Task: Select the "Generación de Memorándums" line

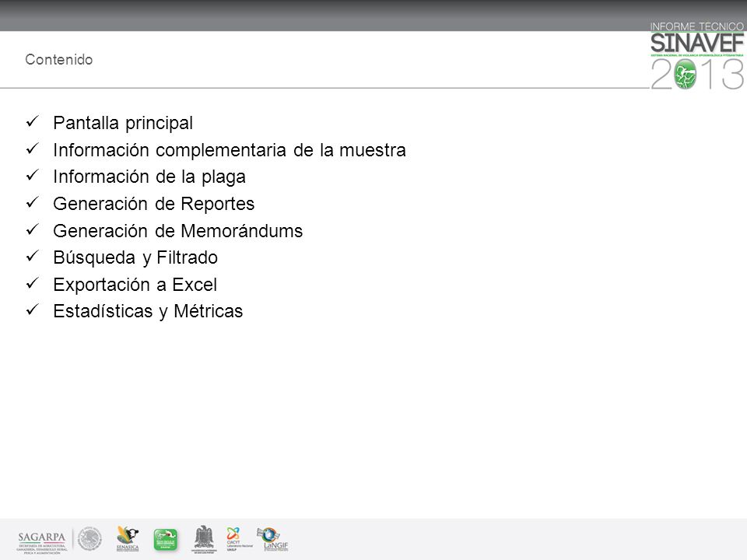Action: (177, 231)
